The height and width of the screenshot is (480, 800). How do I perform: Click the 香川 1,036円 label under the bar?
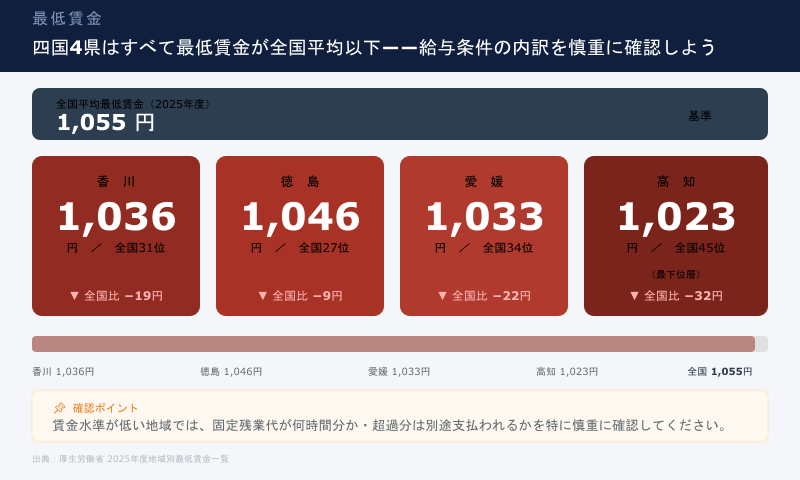pyautogui.click(x=63, y=372)
